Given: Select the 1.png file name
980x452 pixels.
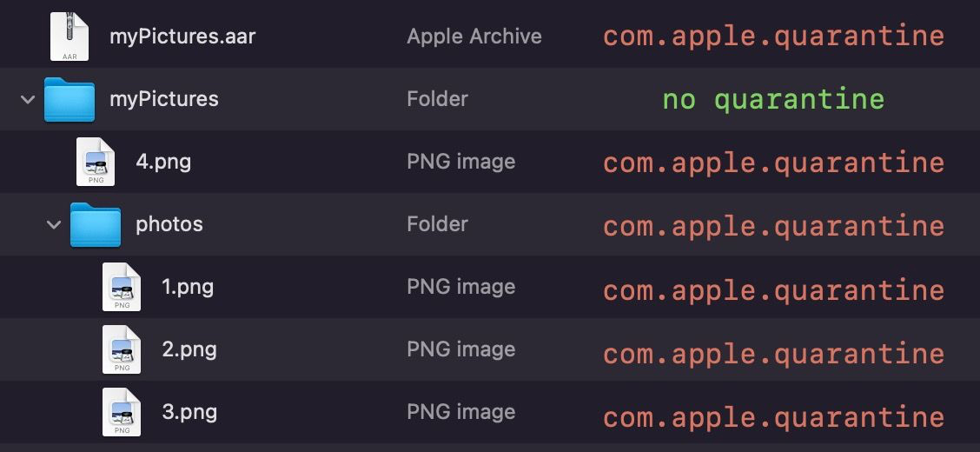Looking at the screenshot, I should [188, 287].
